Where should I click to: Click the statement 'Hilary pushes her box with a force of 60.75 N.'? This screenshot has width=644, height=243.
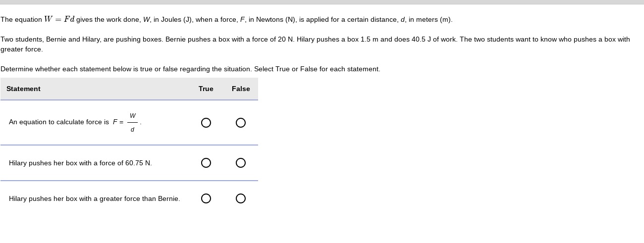point(80,163)
